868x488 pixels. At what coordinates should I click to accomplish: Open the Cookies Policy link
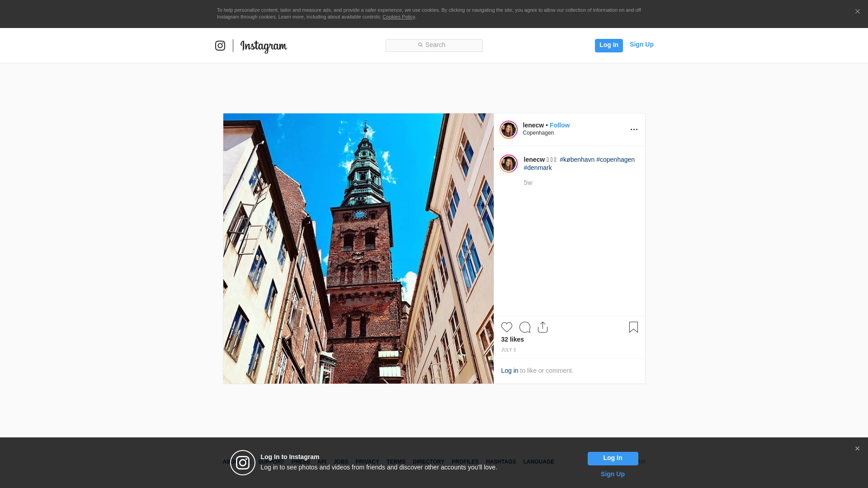(398, 17)
